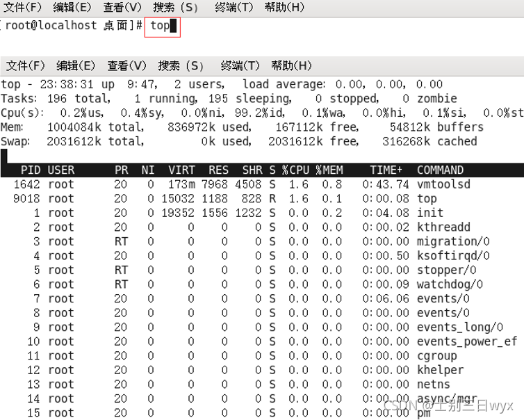The height and width of the screenshot is (420, 524).
Task: Select PID 9018 in process list
Action: point(26,199)
